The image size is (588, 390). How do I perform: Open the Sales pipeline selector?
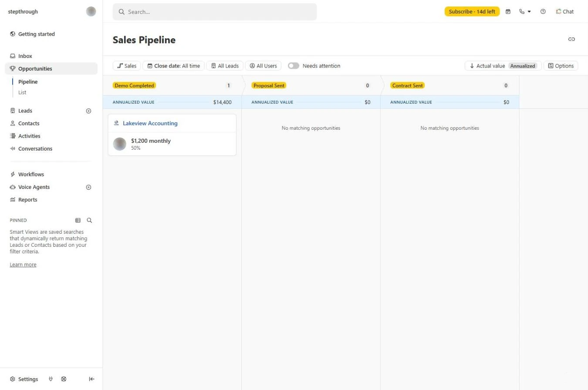(127, 66)
